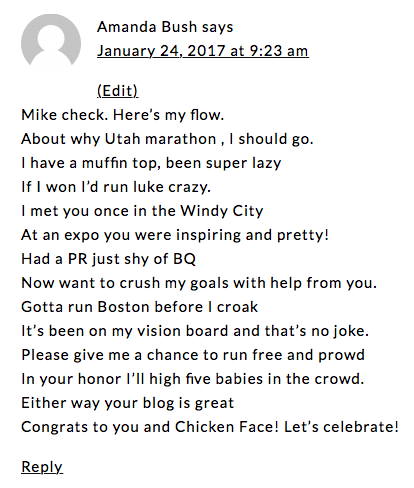Open the January 24, 2017 timestamp link
This screenshot has height=488, width=414.
click(203, 51)
